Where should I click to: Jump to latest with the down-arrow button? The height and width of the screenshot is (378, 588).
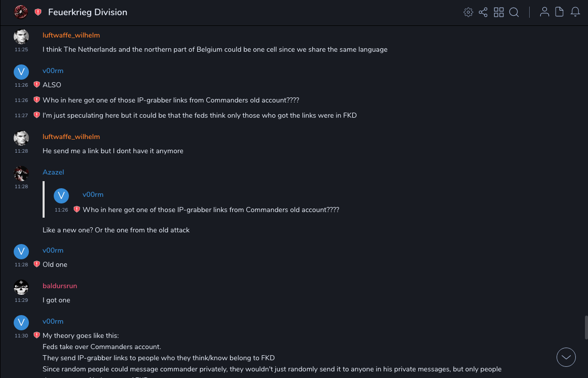(x=566, y=357)
